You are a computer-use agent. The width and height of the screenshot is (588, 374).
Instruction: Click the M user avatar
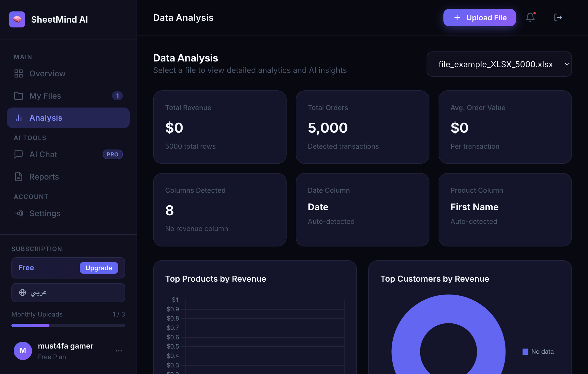tap(23, 351)
